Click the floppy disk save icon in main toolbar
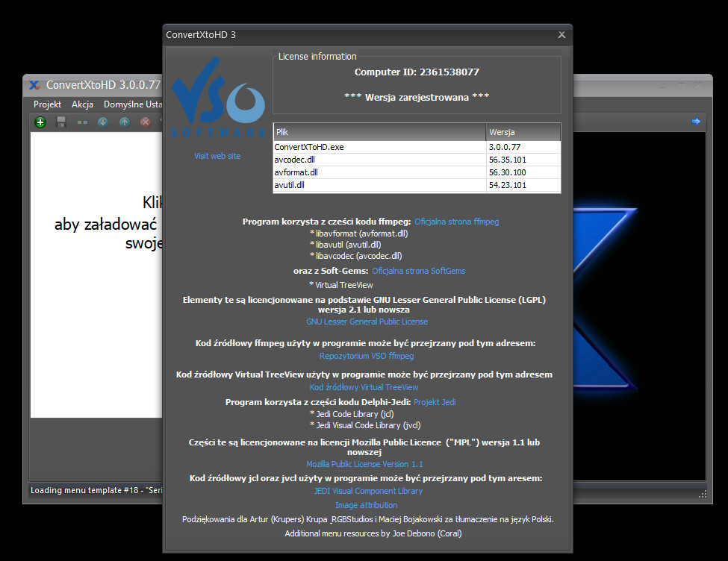This screenshot has height=561, width=728. point(60,122)
